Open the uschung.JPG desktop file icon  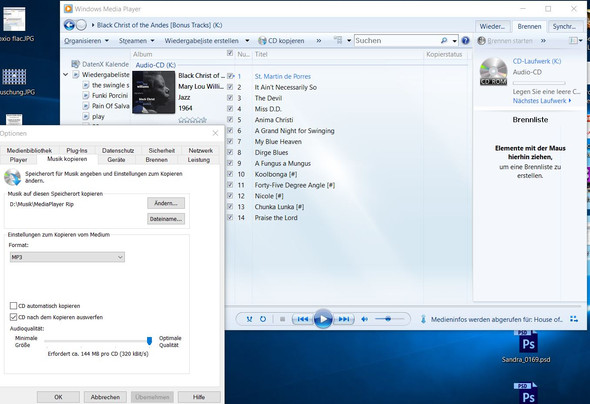[14, 76]
